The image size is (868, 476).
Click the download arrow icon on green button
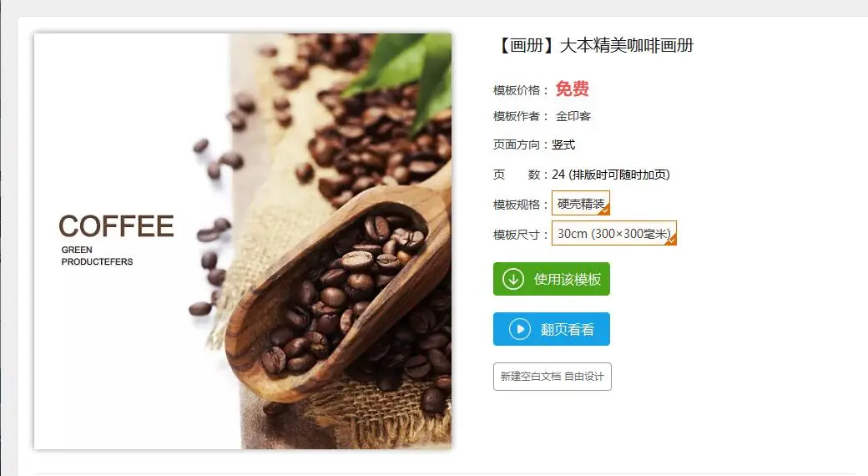pos(513,279)
